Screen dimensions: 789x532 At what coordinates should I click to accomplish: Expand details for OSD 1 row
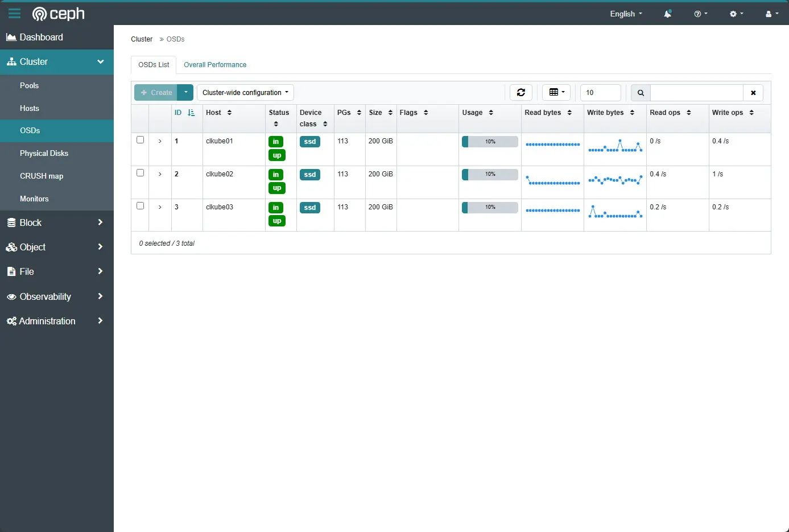tap(160, 141)
